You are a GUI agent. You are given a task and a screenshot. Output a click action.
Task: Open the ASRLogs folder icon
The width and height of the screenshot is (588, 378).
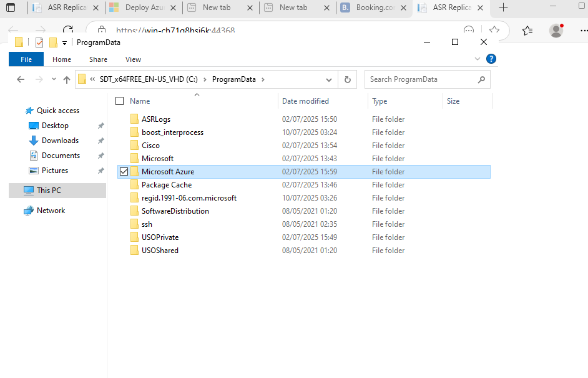click(134, 119)
